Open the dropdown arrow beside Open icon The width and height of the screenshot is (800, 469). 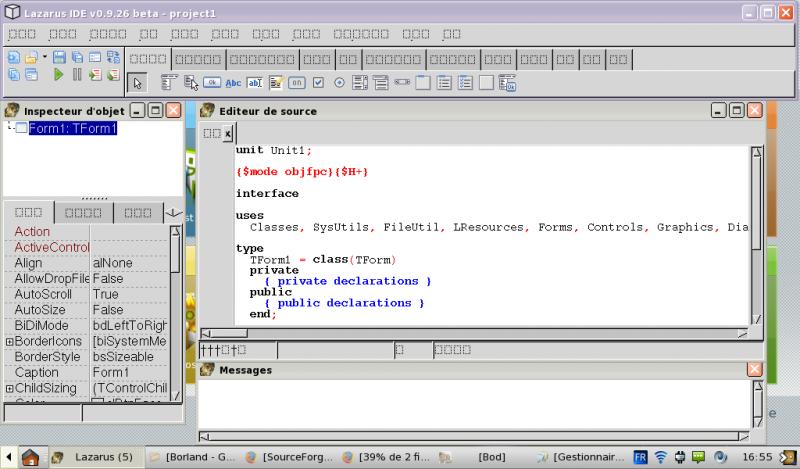44,57
